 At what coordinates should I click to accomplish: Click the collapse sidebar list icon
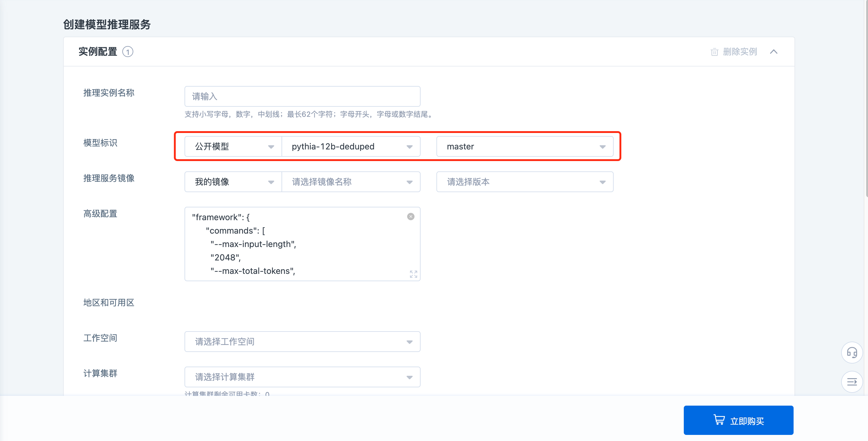click(852, 382)
